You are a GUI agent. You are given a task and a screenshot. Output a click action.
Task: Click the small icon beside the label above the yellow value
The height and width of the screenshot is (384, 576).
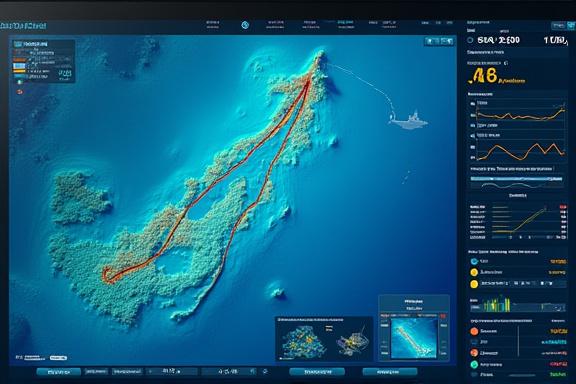(x=506, y=63)
